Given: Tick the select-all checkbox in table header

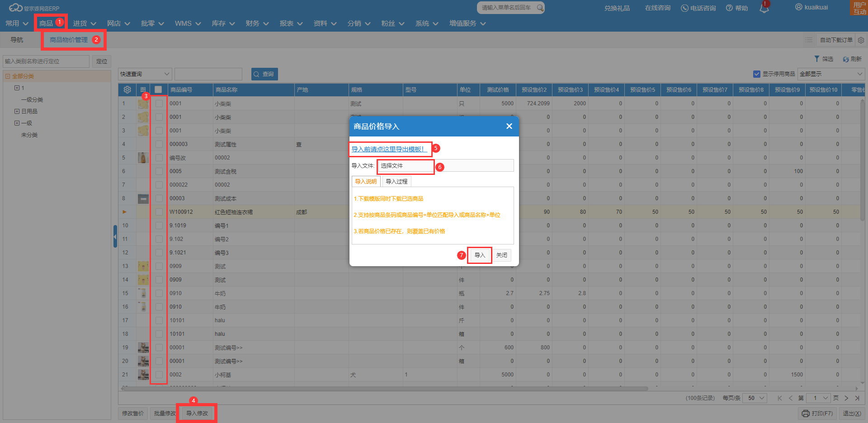Looking at the screenshot, I should [x=158, y=89].
